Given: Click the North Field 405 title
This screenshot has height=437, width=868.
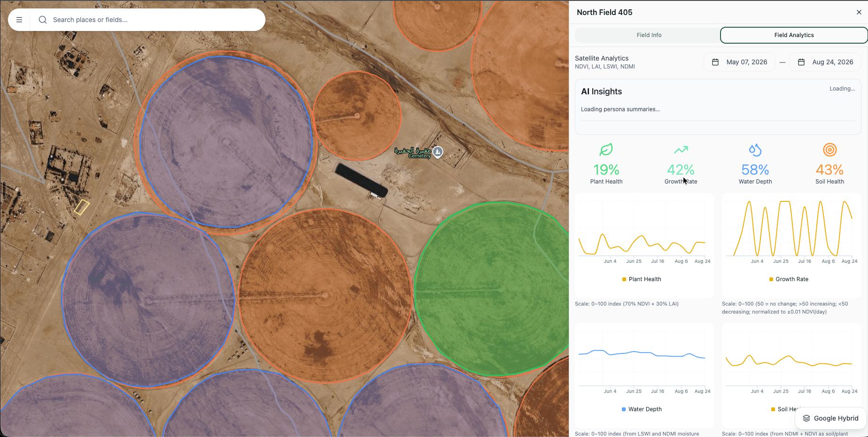Looking at the screenshot, I should 604,12.
